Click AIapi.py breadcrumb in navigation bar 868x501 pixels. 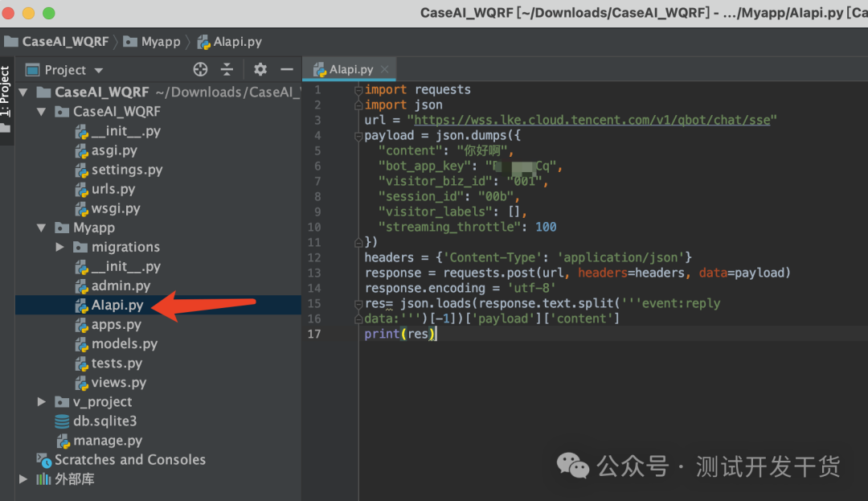(x=230, y=42)
